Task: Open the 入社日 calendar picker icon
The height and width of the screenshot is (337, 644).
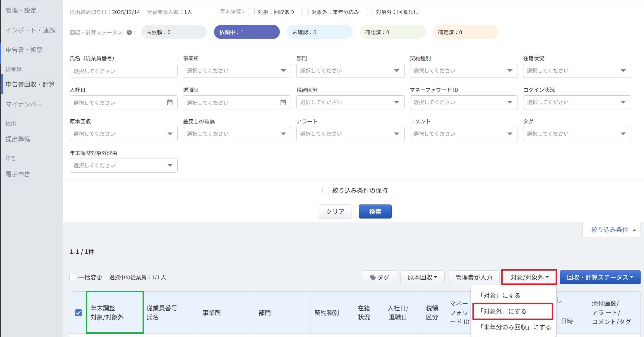Action: [x=170, y=102]
